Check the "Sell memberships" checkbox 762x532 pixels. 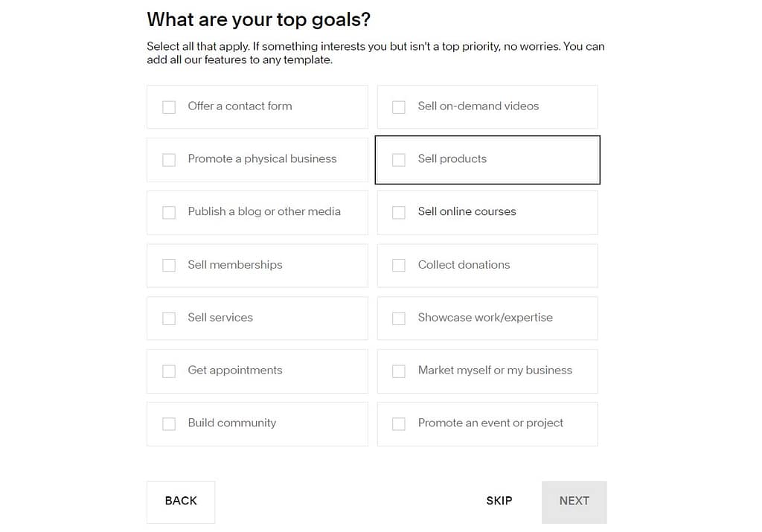[x=169, y=266]
